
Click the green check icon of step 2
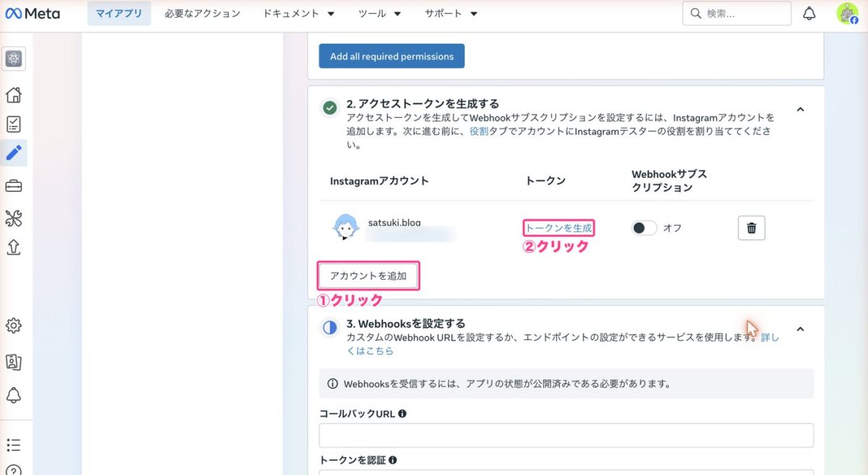(330, 108)
